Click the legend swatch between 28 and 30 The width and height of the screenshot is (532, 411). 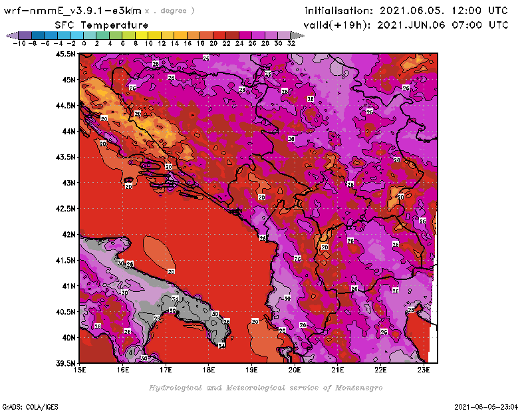pyautogui.click(x=271, y=35)
